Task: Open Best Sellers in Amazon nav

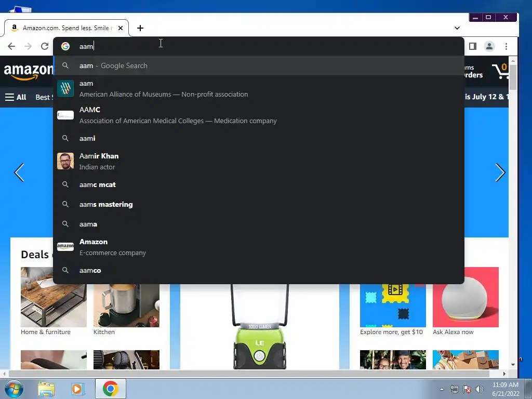Action: [x=45, y=97]
